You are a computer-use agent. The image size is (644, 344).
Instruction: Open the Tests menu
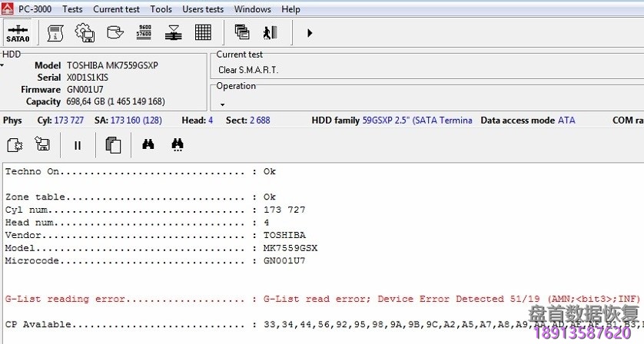72,9
